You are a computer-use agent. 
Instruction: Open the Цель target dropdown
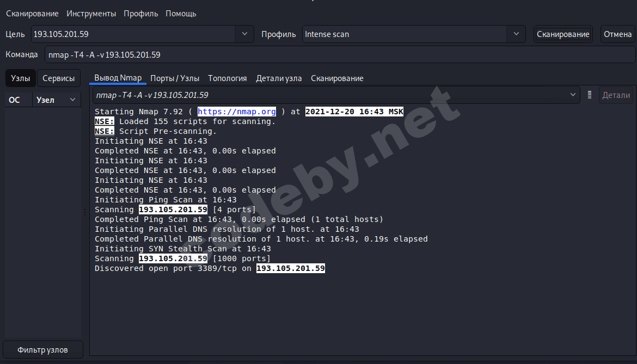click(244, 34)
